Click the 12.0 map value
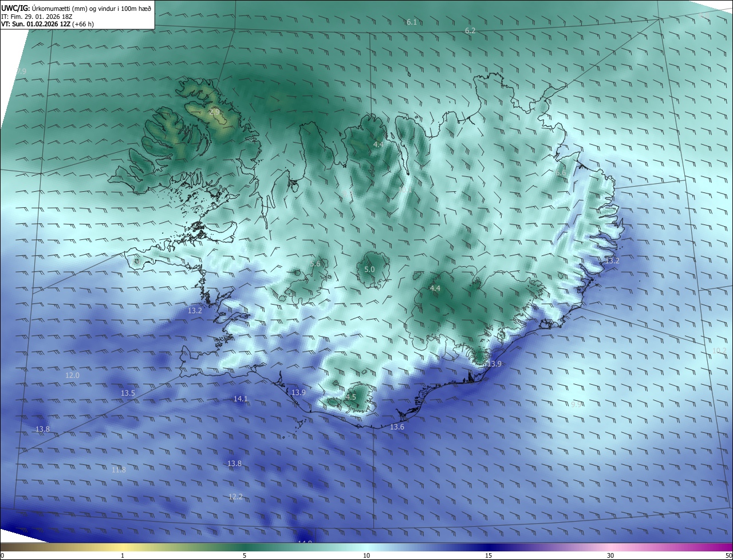733x560 pixels. [73, 375]
